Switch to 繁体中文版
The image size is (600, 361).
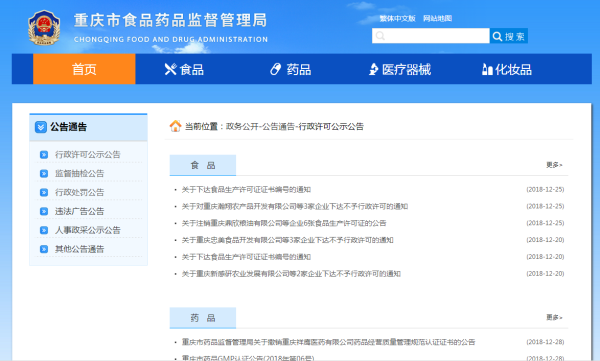click(x=397, y=18)
